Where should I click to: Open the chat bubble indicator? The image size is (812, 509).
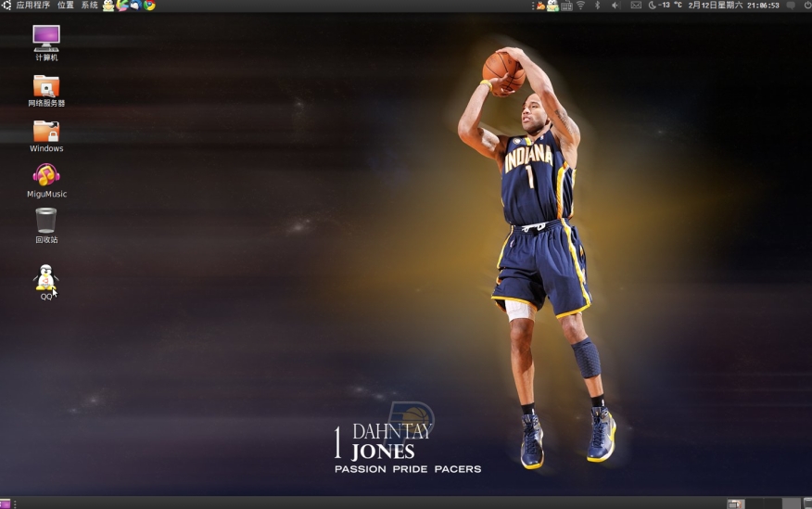pyautogui.click(x=791, y=6)
